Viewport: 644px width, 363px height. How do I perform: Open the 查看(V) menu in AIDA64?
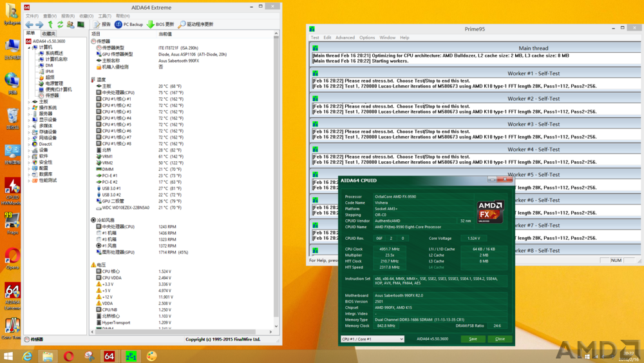coord(50,16)
